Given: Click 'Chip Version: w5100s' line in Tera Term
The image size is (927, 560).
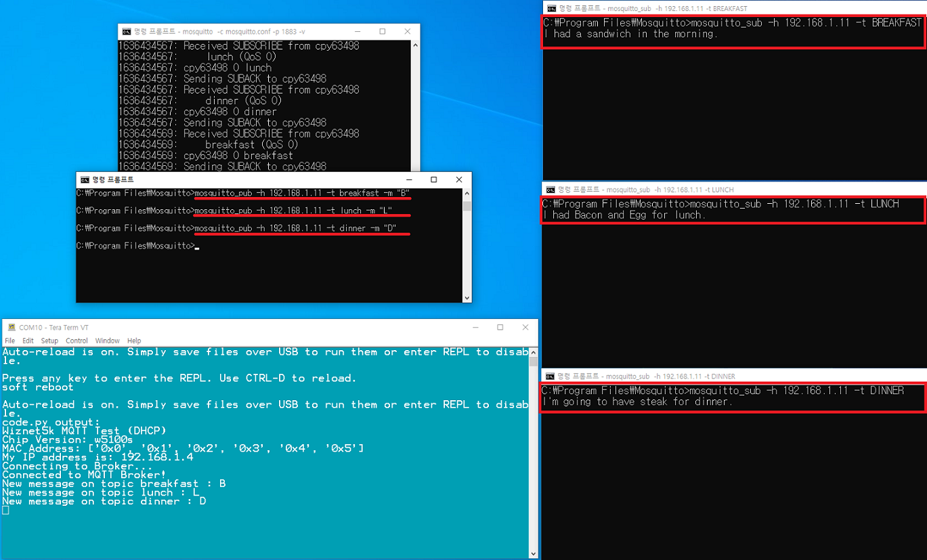Looking at the screenshot, I should coord(68,439).
